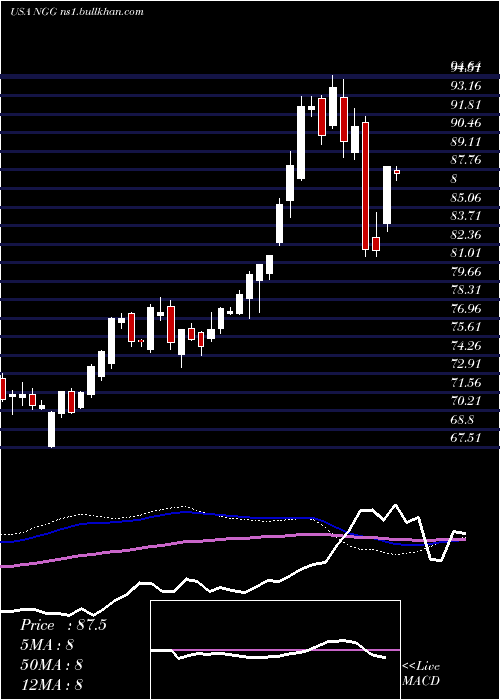This screenshot has width=500, height=700.
Task: Click the 78.31 price axis label
Action: click(x=466, y=290)
